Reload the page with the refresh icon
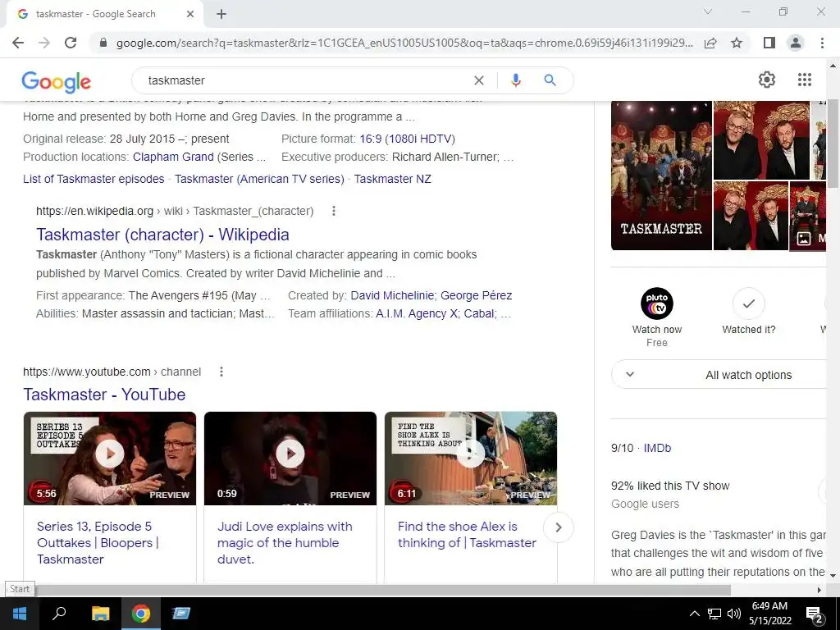The width and height of the screenshot is (840, 630). coord(71,43)
